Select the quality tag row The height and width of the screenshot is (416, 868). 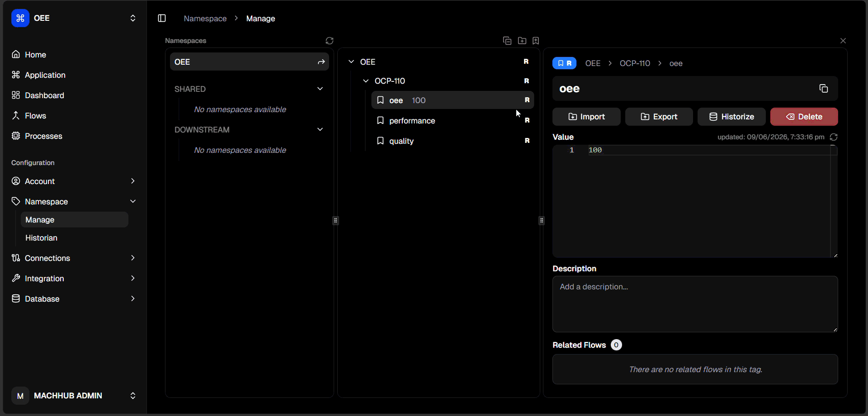(x=453, y=141)
